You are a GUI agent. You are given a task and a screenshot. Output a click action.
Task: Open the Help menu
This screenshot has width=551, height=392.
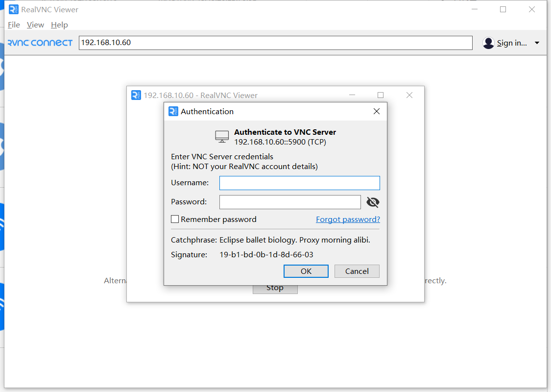coord(59,25)
